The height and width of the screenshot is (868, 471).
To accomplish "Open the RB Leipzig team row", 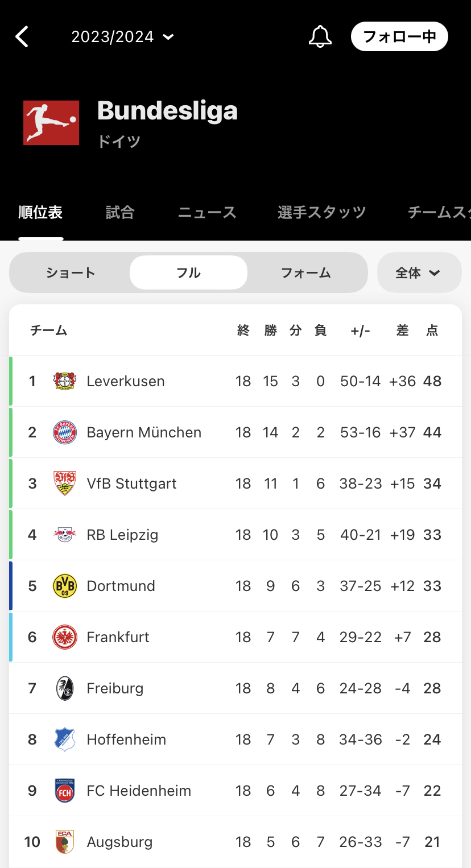I will tap(235, 535).
